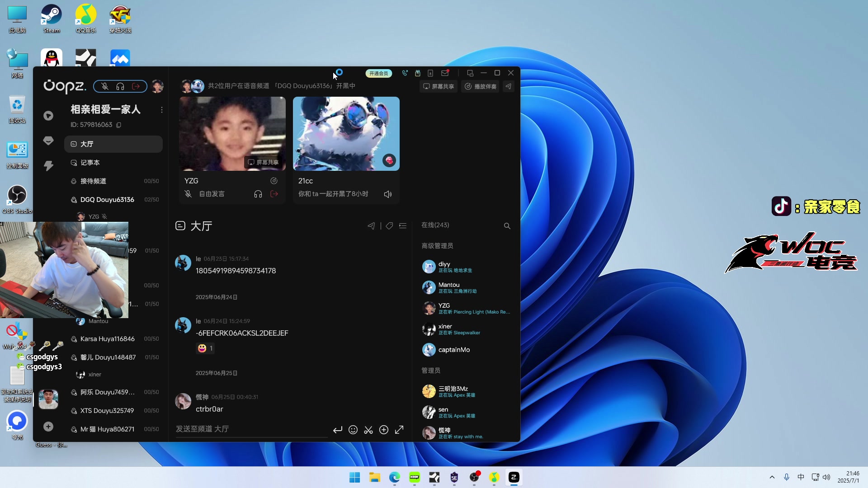Open member 三明治3Mz in admin list
This screenshot has width=868, height=488.
466,391
